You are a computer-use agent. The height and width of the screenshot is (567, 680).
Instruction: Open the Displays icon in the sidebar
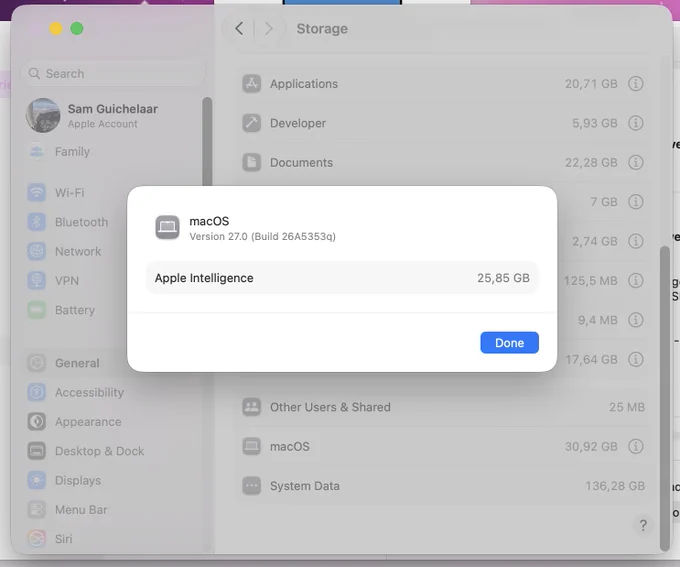click(36, 480)
